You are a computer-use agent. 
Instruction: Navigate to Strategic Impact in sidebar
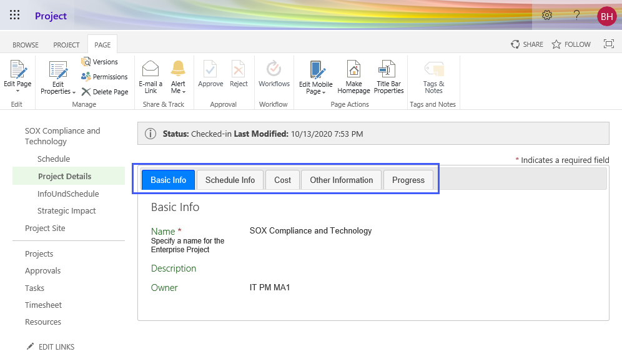(x=66, y=211)
